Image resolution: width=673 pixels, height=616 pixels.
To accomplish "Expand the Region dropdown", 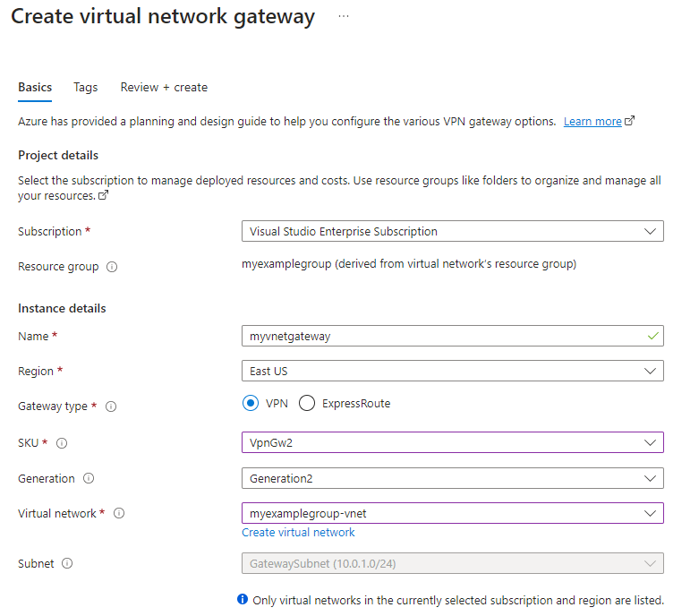I will pos(452,371).
